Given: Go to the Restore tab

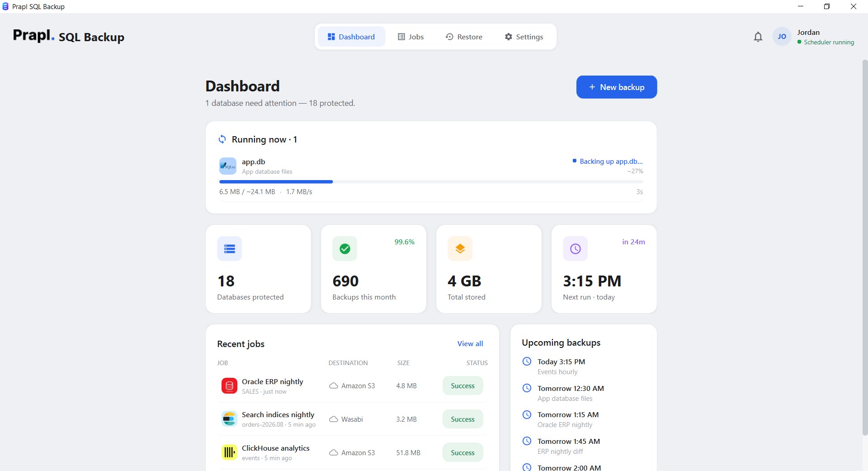Looking at the screenshot, I should (464, 37).
